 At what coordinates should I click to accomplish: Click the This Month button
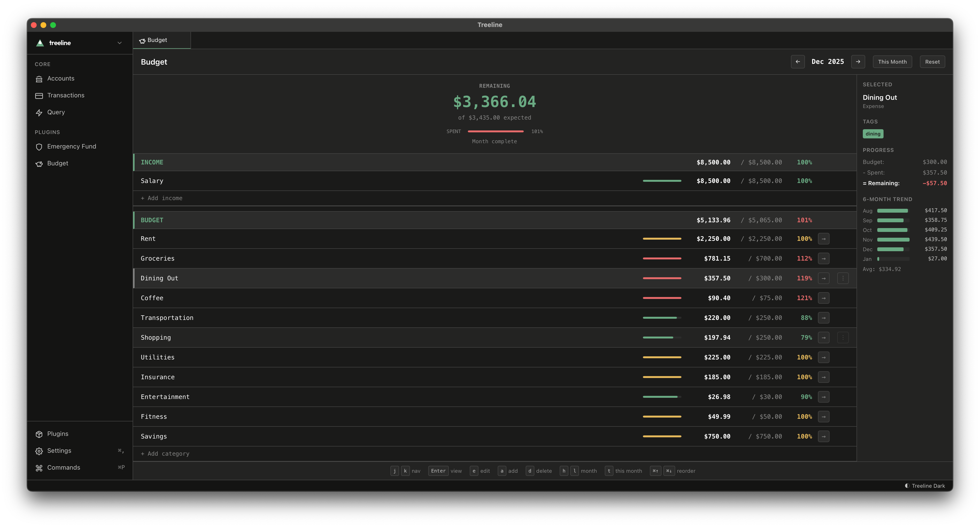click(892, 62)
